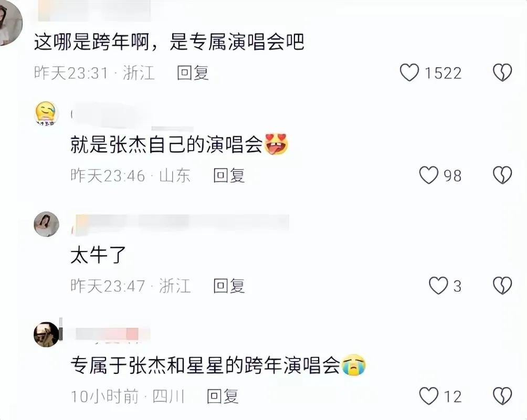Reply to the 23:46 Shandong comment
This screenshot has height=420, width=527.
(229, 175)
